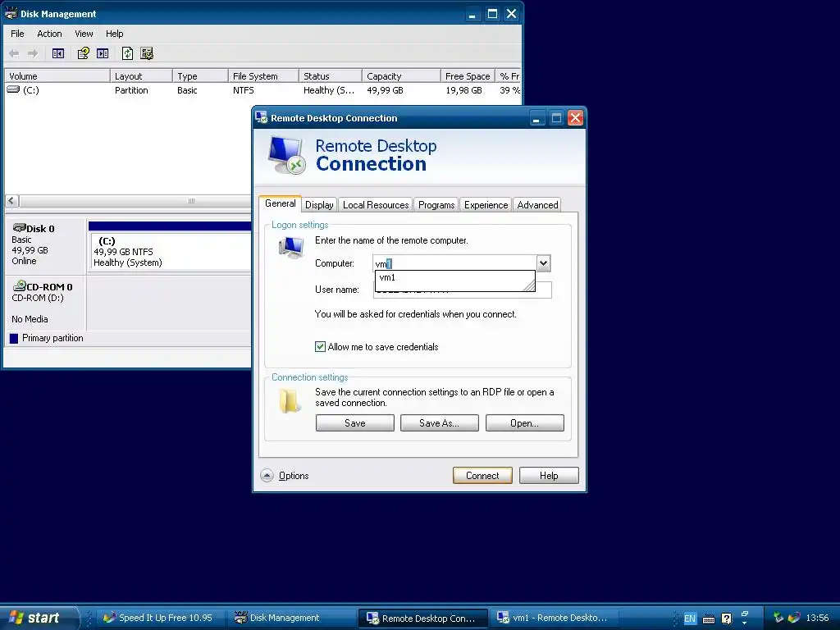
Task: Click the colorful Speed It Up tray icon
Action: coord(794,618)
